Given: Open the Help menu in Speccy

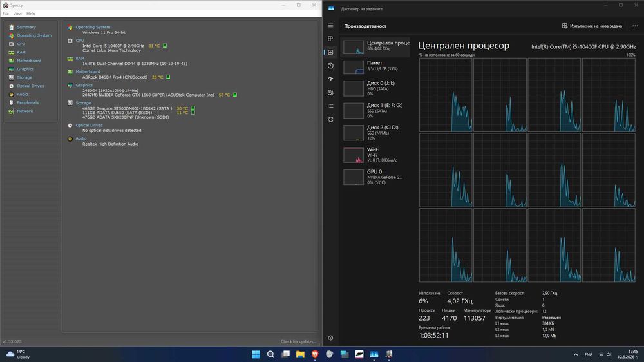Looking at the screenshot, I should pyautogui.click(x=30, y=14).
